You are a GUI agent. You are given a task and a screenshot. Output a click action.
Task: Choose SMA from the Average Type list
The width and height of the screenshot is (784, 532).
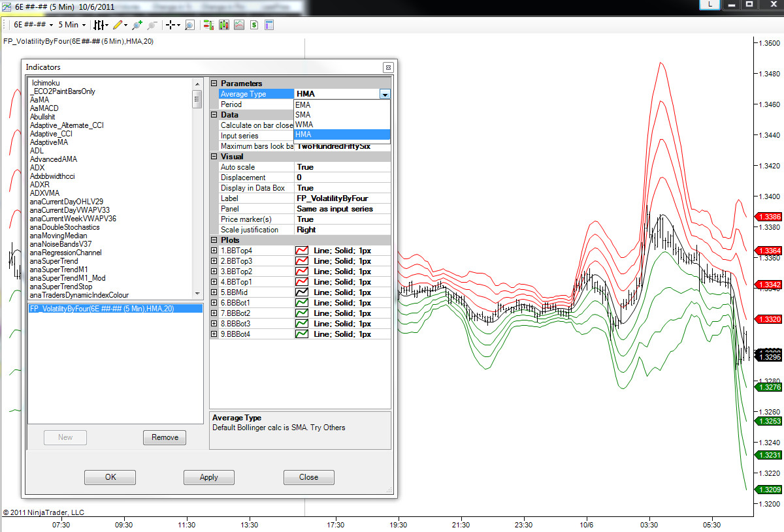(x=342, y=114)
